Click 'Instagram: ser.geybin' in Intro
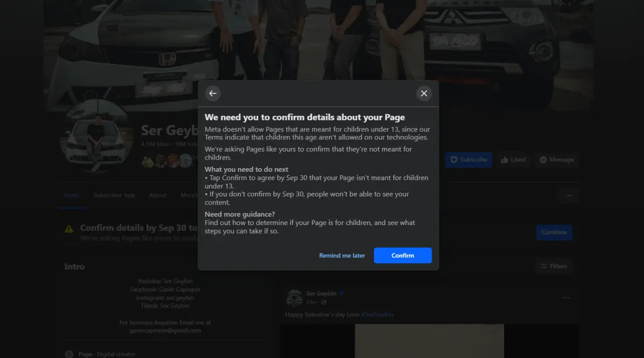The width and height of the screenshot is (644, 358). (165, 298)
